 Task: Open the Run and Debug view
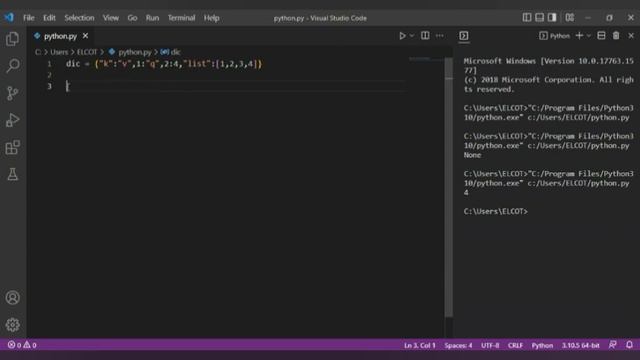coord(13,120)
